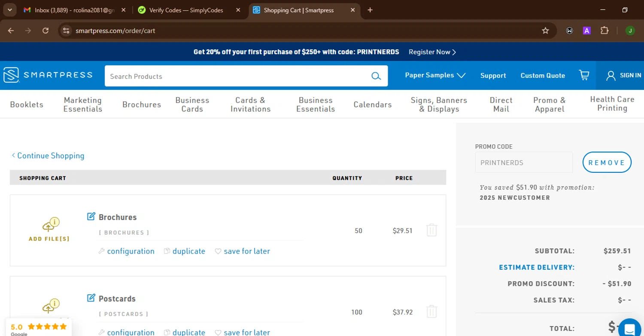This screenshot has height=336, width=644.
Task: Switch to the Verify Codes SimplyCodes tab
Action: point(186,10)
